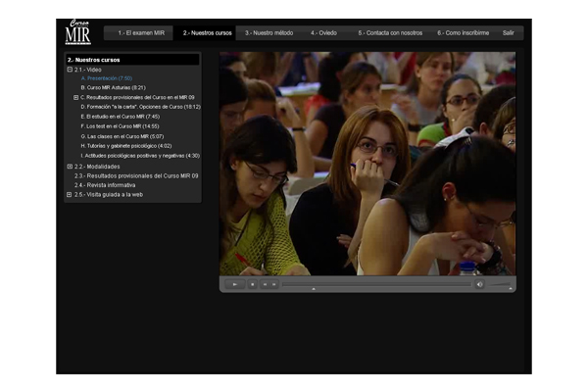Click the '2.- Nuestros cursos' panel header
The image size is (588, 392).
tap(132, 60)
